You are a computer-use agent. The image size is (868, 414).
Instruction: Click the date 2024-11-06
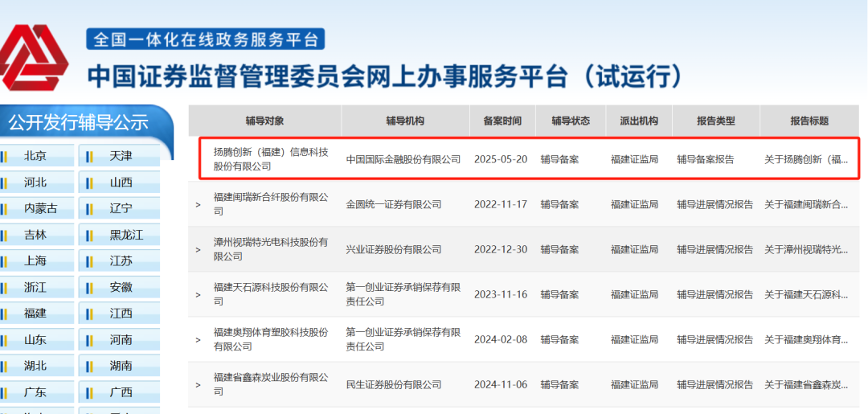501,385
